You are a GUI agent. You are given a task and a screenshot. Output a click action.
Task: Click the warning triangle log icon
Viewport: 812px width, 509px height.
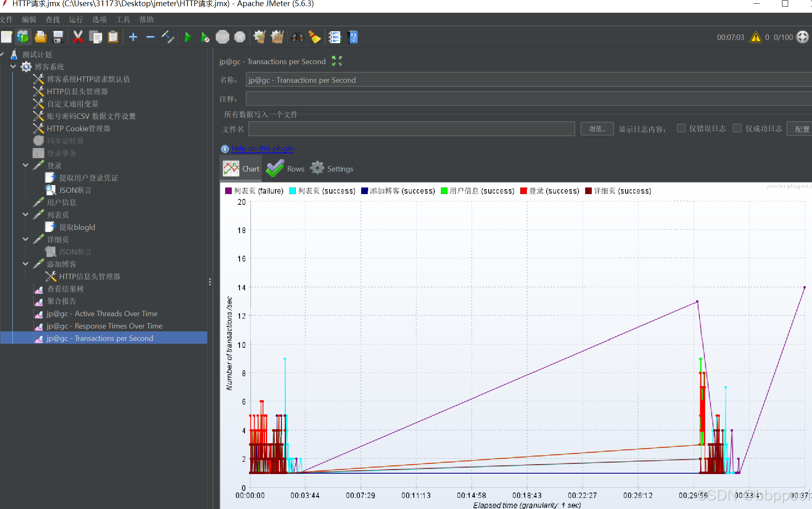[755, 37]
